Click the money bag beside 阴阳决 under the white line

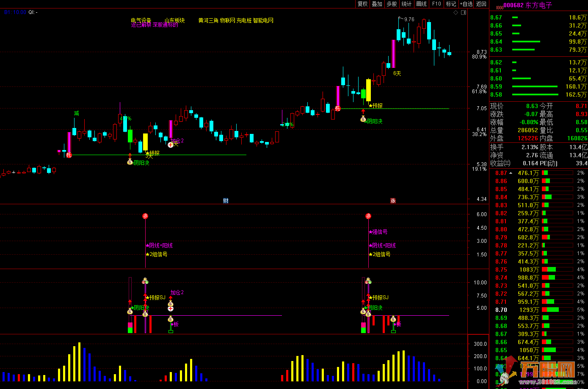130,162
